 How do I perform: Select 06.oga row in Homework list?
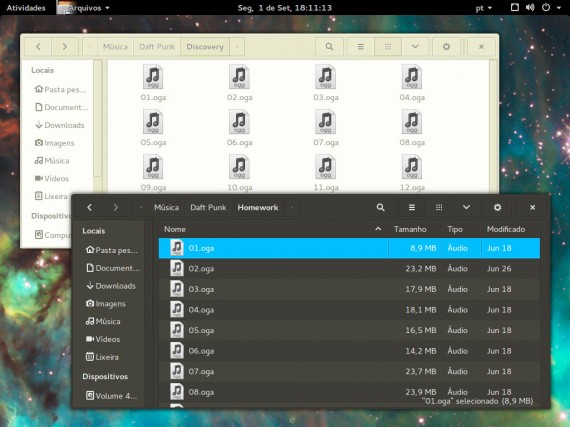click(x=349, y=351)
